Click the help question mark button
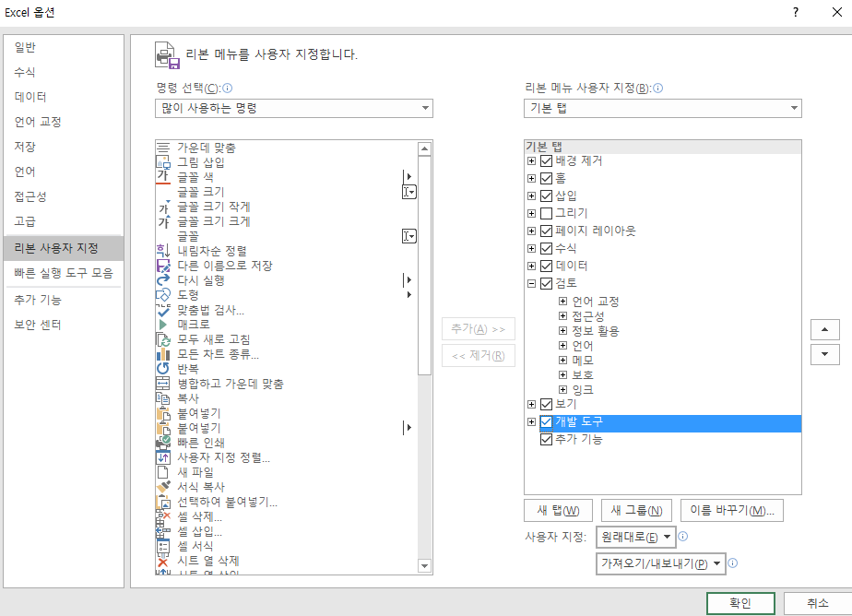852x616 pixels. (x=796, y=12)
